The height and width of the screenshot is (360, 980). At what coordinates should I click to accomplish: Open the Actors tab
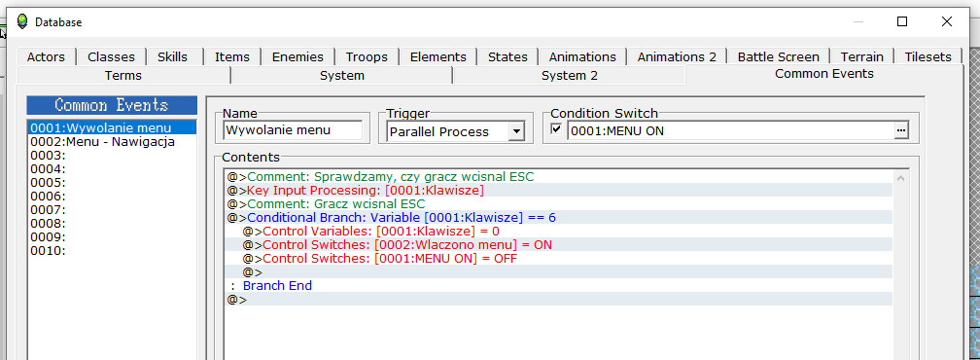coord(46,56)
